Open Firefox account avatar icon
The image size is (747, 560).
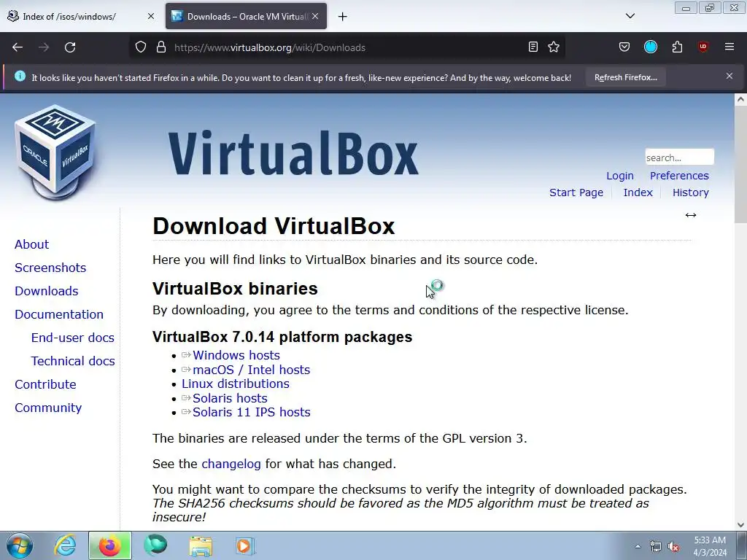[x=650, y=47]
